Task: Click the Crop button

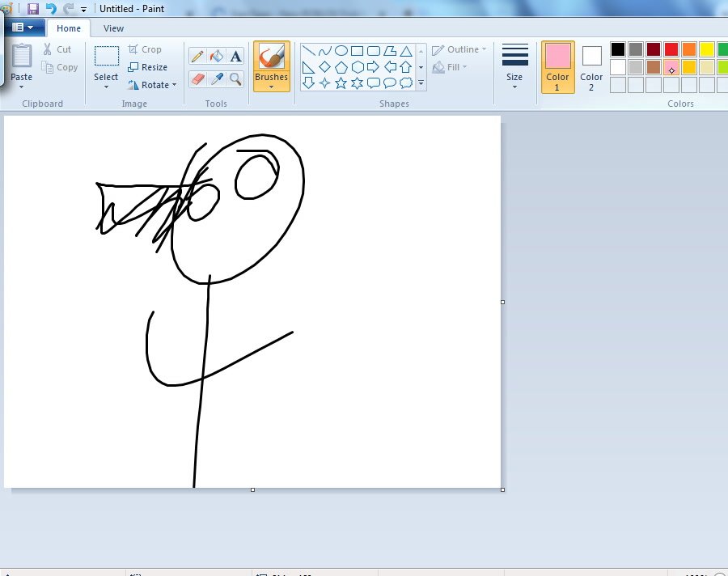Action: pos(146,49)
